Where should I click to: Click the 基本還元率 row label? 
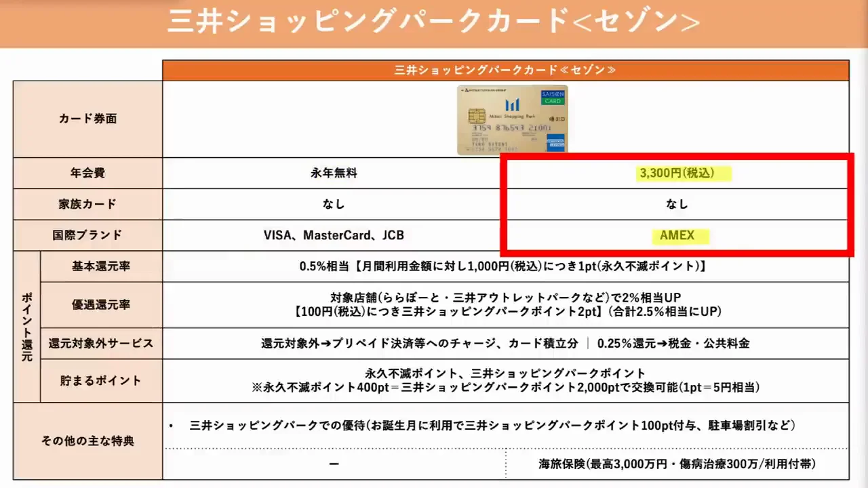point(101,266)
